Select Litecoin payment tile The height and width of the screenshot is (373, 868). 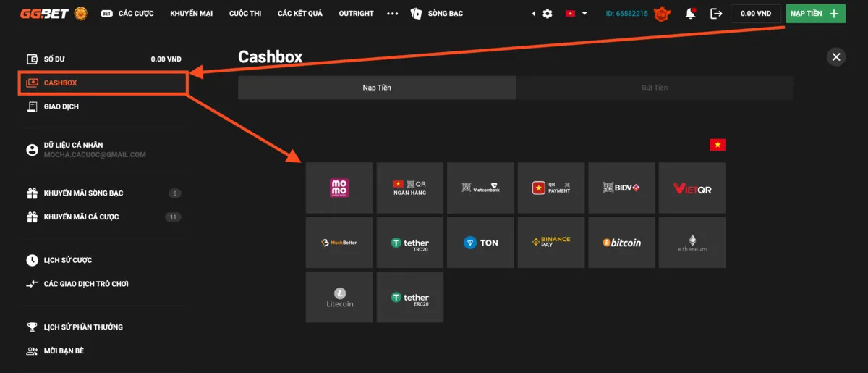(x=339, y=297)
